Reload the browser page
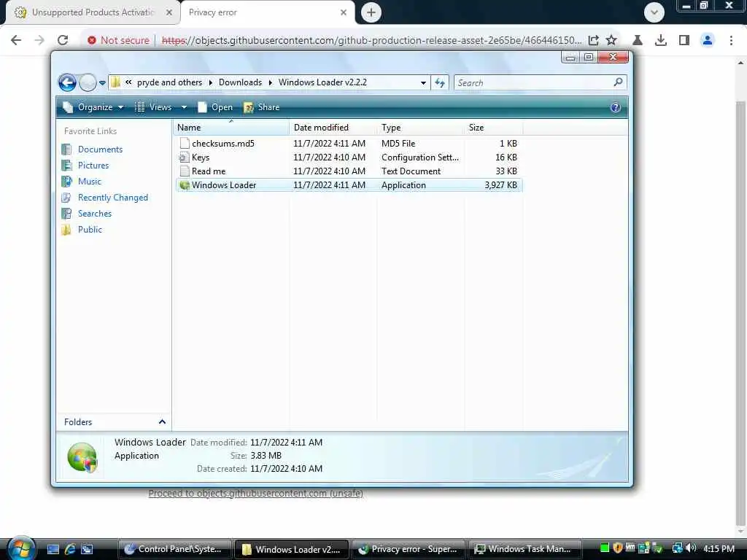The image size is (747, 560). tap(63, 40)
